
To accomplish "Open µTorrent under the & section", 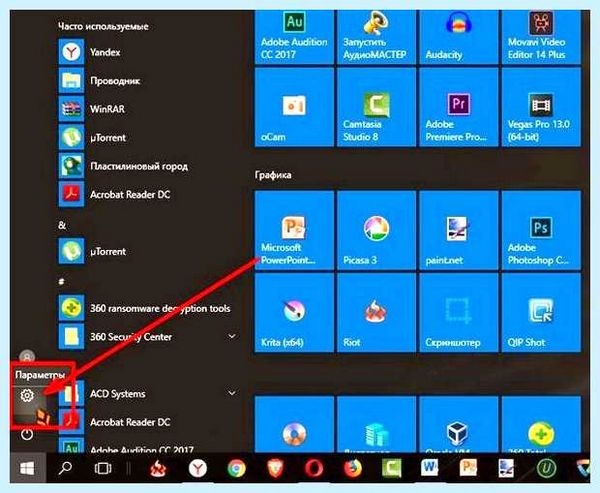I will 149,251.
